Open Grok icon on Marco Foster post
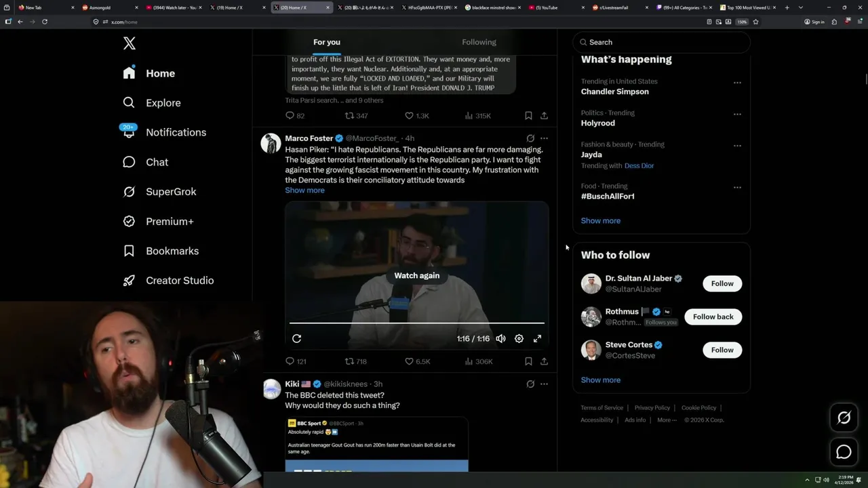The image size is (868, 488). point(530,138)
